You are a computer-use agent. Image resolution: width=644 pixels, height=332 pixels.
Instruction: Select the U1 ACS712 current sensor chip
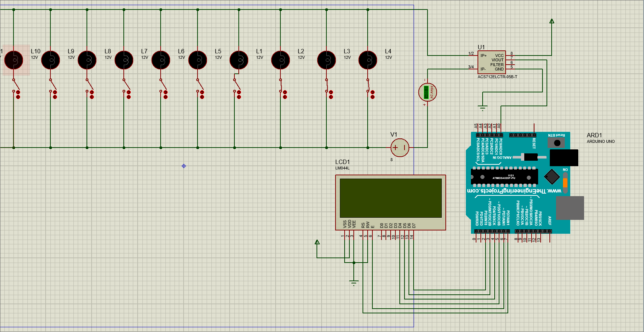(x=492, y=62)
